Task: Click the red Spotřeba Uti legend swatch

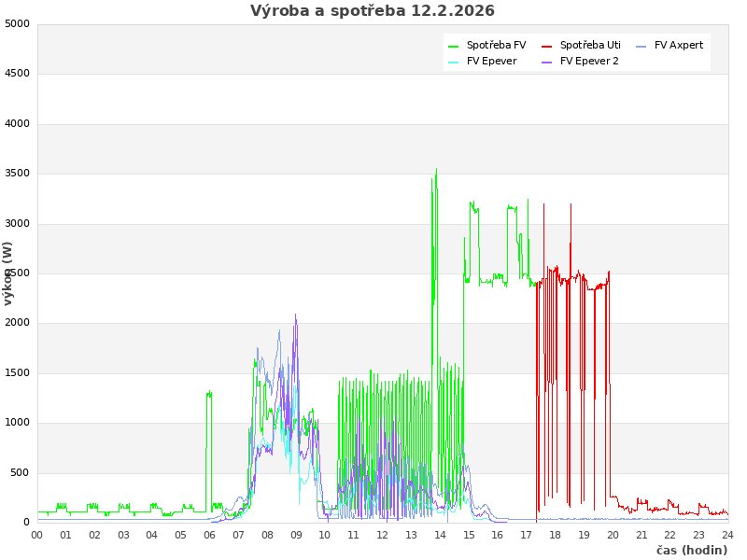Action: pyautogui.click(x=547, y=46)
